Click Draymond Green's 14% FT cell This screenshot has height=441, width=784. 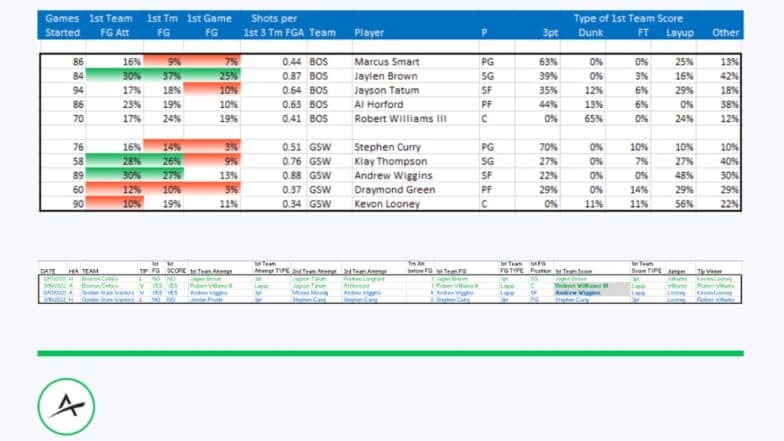pyautogui.click(x=638, y=190)
